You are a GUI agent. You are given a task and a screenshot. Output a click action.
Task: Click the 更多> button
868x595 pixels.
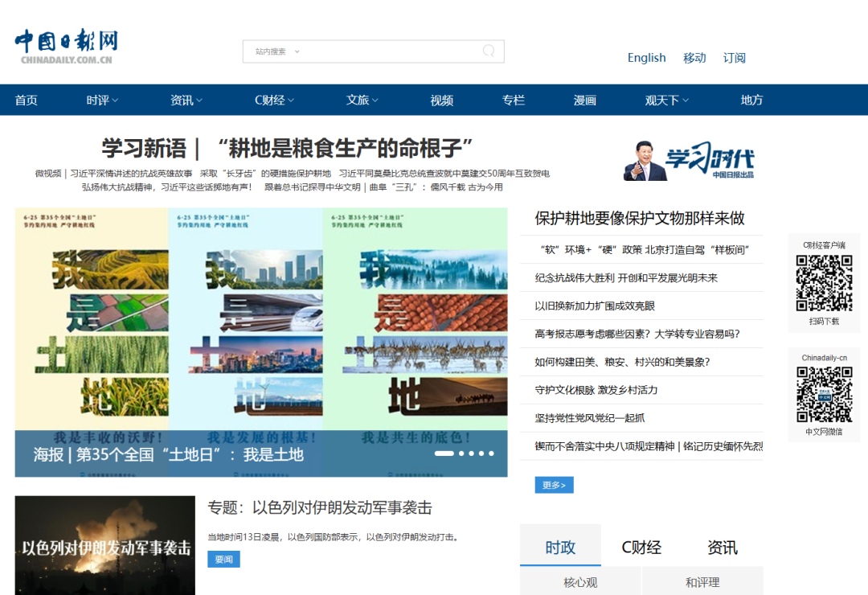pyautogui.click(x=554, y=485)
